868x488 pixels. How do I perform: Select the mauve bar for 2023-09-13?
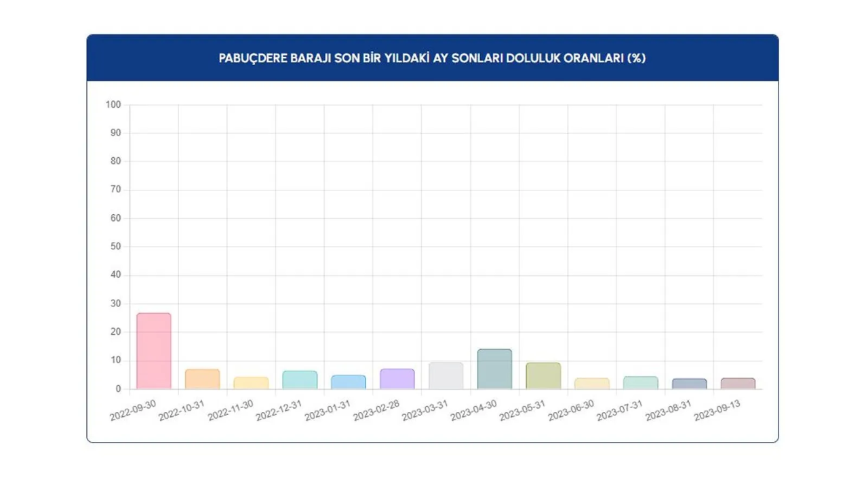coord(738,384)
